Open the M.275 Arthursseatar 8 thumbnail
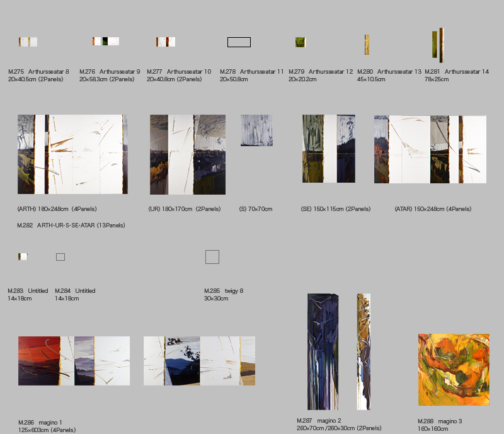Viewport: 504px width, 434px height. [x=28, y=42]
